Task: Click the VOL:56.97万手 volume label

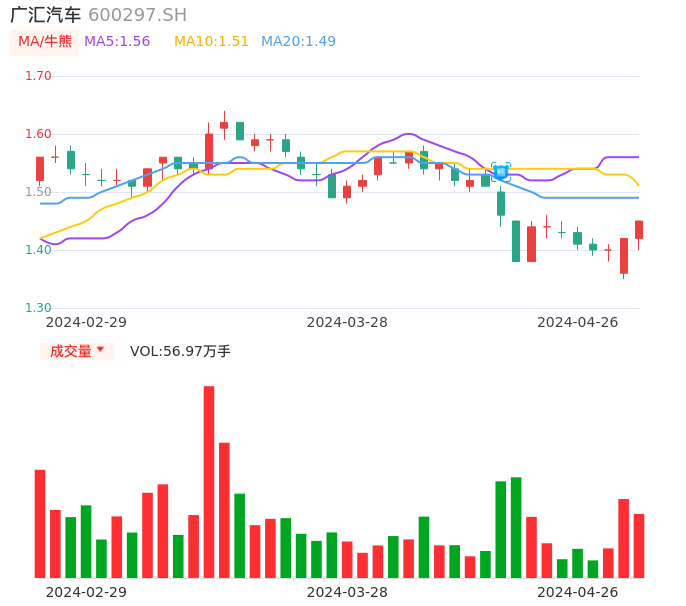Action: coord(180,351)
